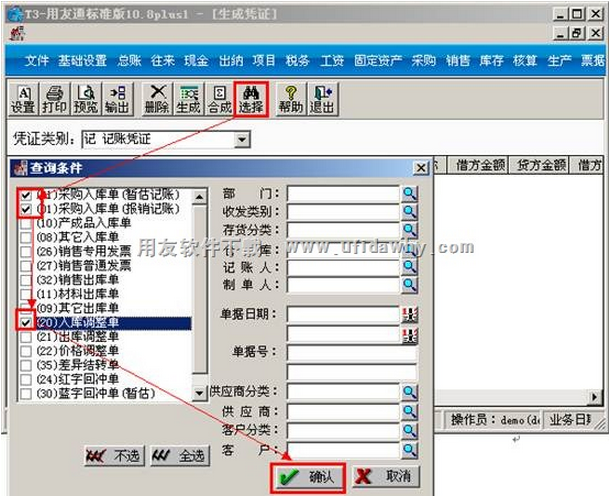This screenshot has width=609, height=497.
Task: Click the 生成 (Generate) toolbar icon
Action: 187,98
